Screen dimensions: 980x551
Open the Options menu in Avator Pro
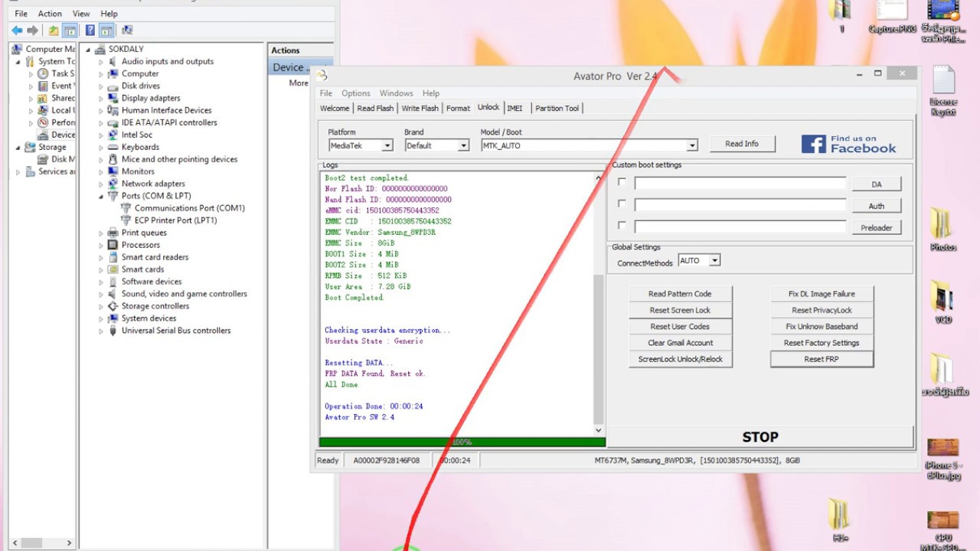[x=355, y=93]
